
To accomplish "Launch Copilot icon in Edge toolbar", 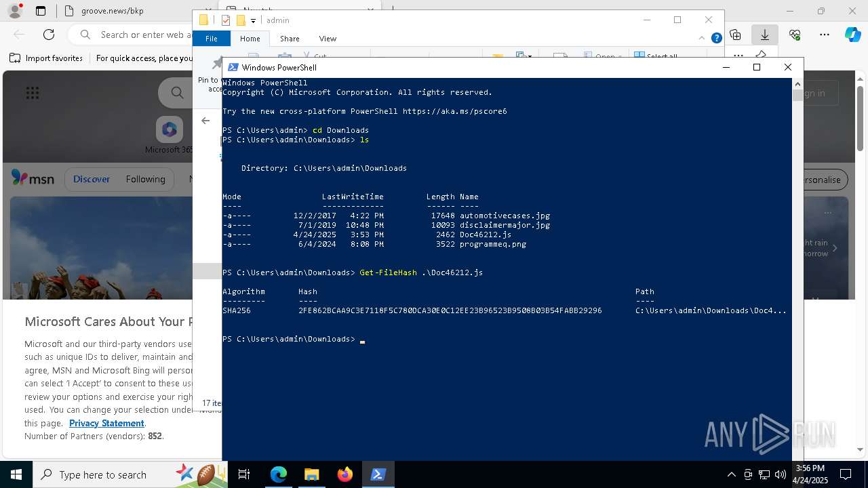I will pyautogui.click(x=852, y=35).
